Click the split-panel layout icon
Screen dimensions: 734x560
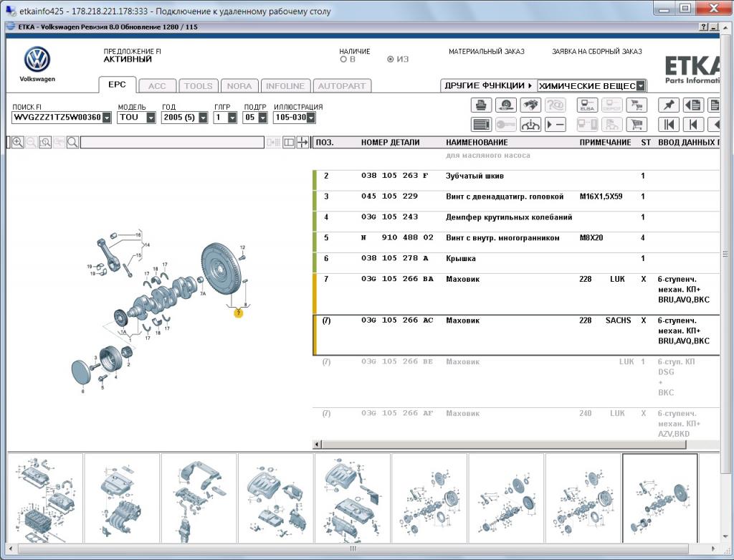[x=289, y=143]
